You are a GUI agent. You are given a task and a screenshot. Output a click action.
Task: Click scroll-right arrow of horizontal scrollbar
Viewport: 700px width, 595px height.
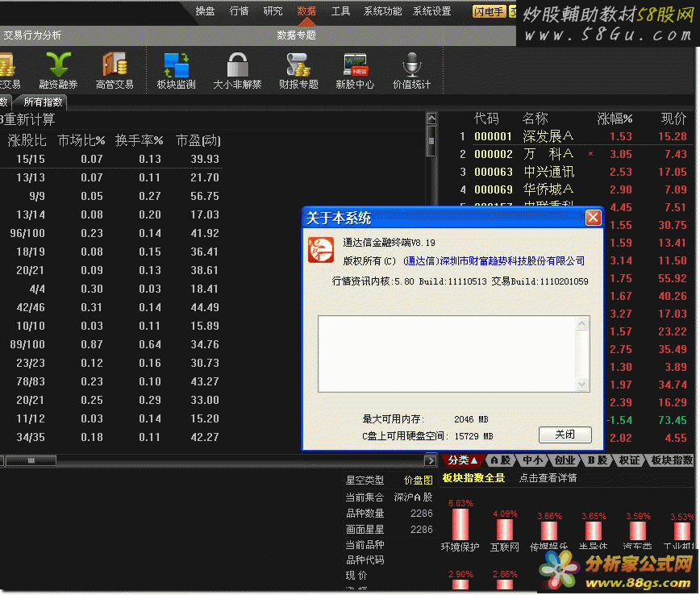[430, 460]
